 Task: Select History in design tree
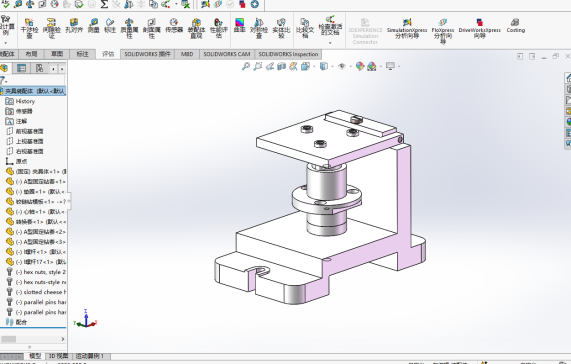click(x=20, y=101)
